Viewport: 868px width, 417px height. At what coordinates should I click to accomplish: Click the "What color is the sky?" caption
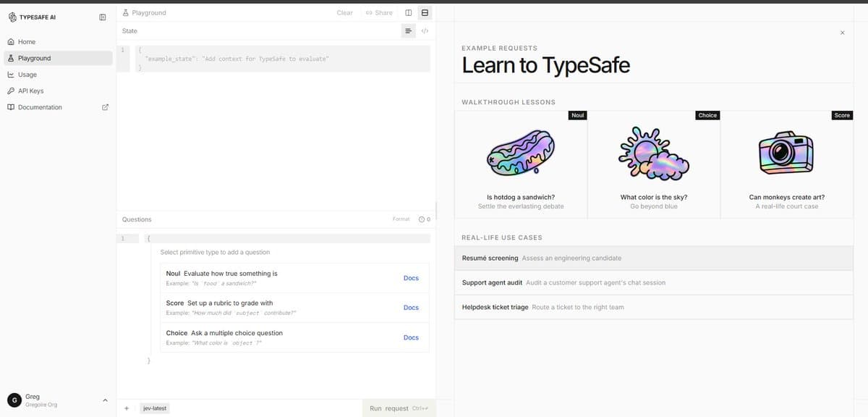point(654,197)
